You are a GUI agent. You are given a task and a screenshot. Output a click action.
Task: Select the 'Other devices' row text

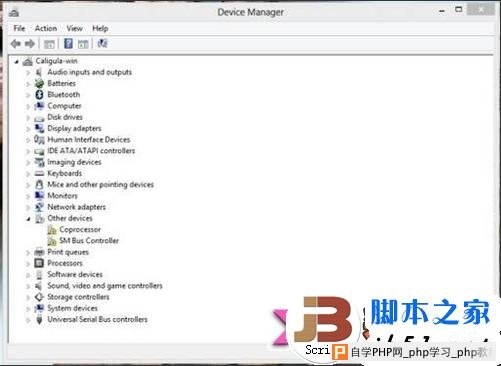[x=70, y=218]
